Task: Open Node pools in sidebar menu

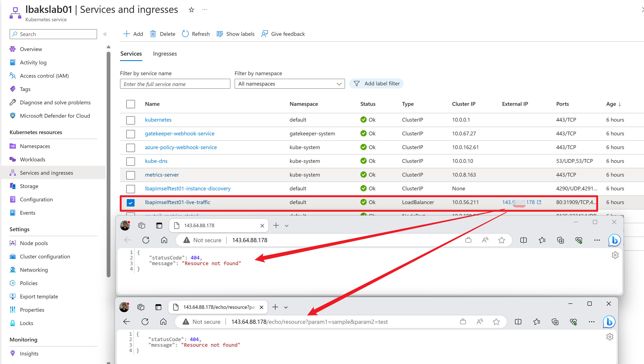Action: point(34,243)
